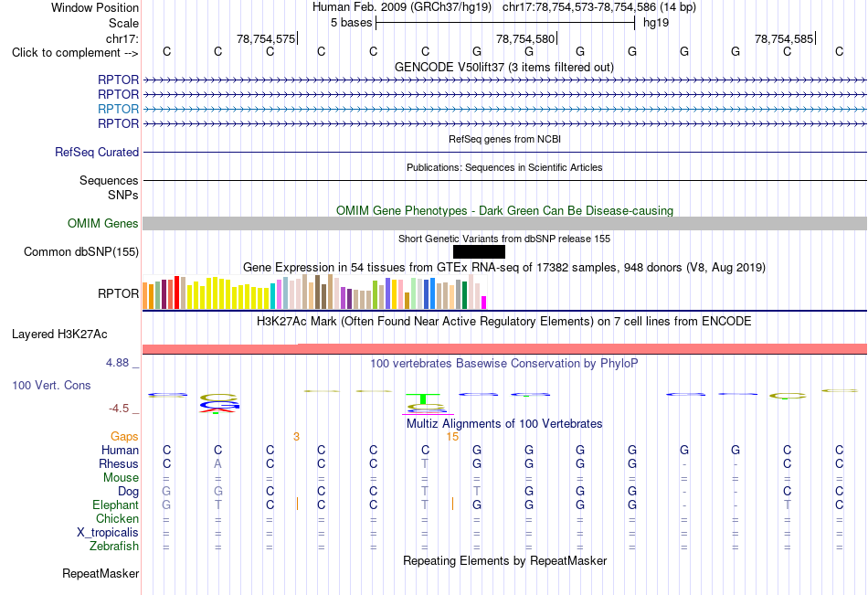Click the -4.5 PhyloP lower scale value
The width and height of the screenshot is (868, 595).
119,409
